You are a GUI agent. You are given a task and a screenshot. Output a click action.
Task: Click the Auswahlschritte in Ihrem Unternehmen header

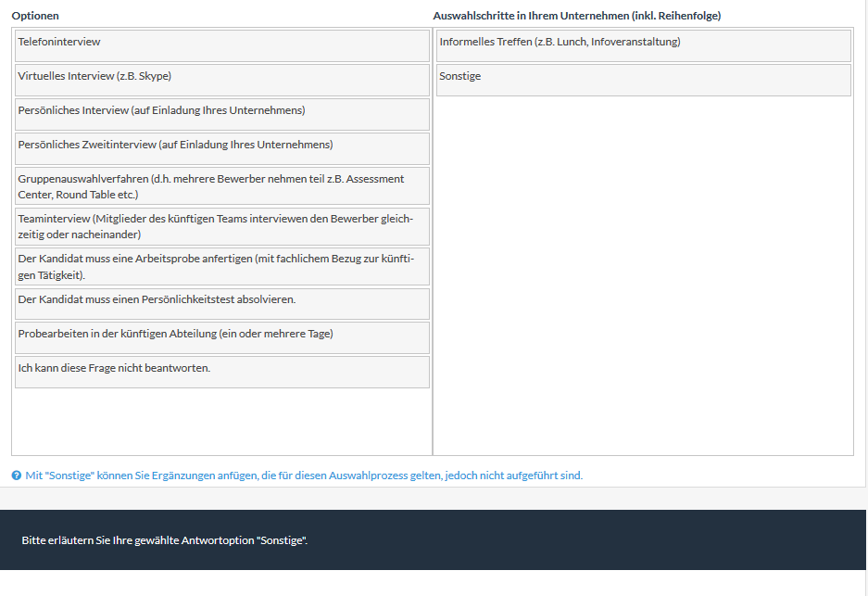[576, 16]
